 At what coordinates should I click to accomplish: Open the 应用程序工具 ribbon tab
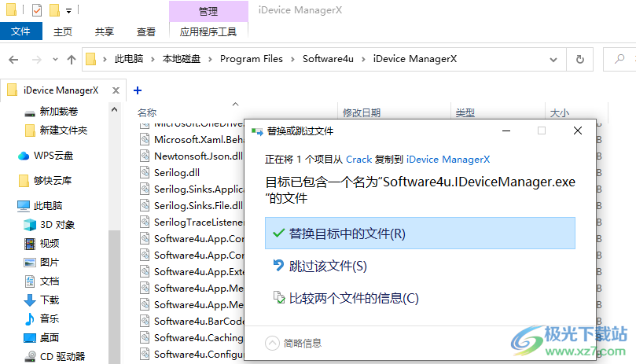(x=208, y=31)
